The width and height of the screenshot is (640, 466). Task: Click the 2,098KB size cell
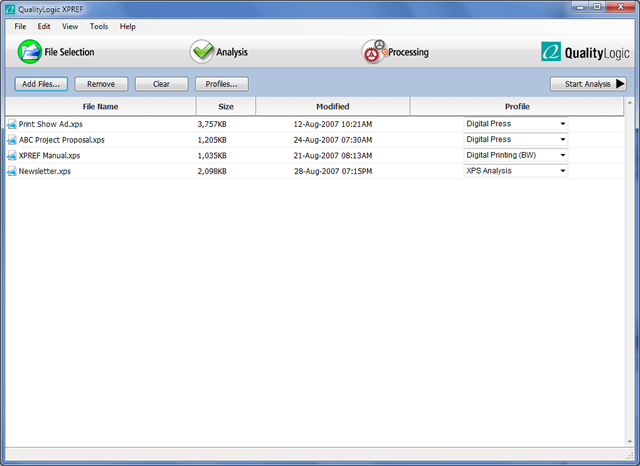click(x=212, y=171)
